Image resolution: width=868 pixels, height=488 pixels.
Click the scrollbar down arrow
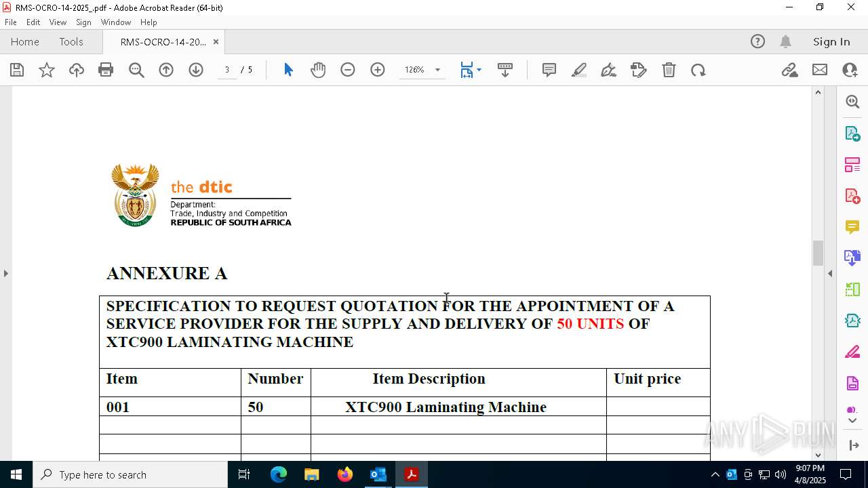(818, 455)
